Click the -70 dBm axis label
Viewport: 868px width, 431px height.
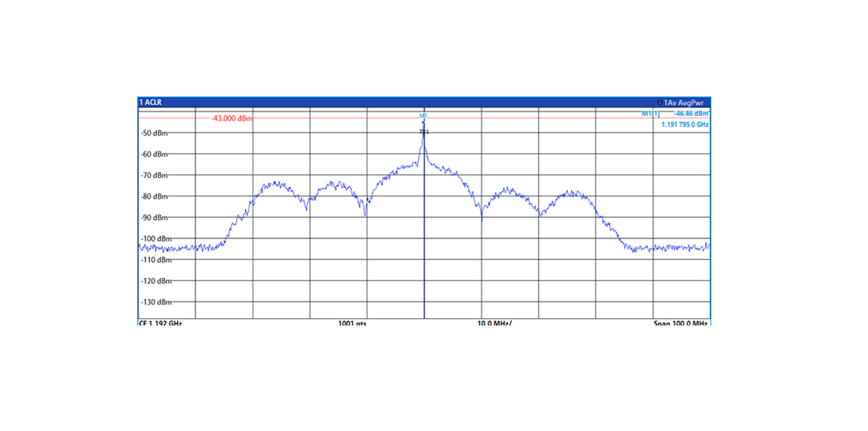[x=153, y=176]
